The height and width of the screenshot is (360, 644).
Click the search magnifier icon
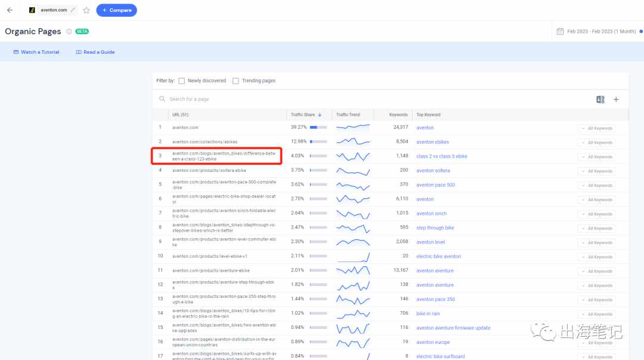pos(162,99)
